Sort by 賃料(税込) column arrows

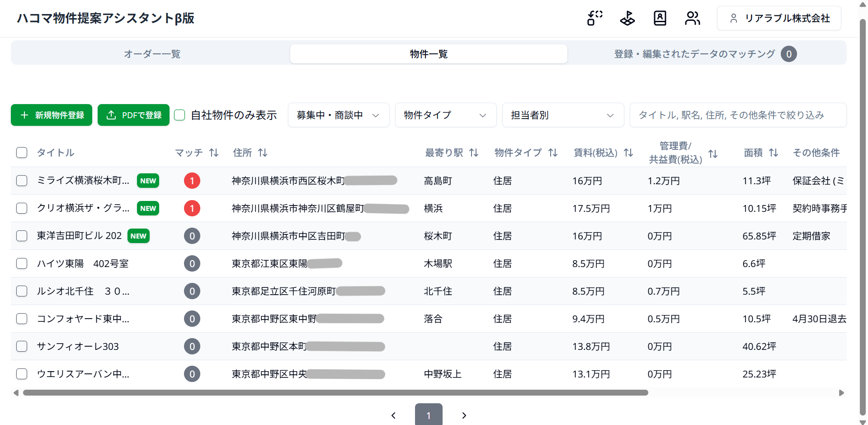628,153
